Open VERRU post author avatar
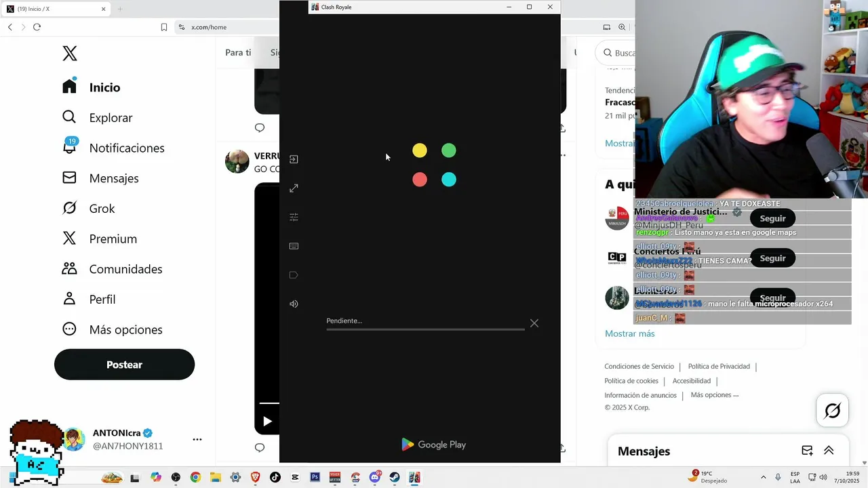The width and height of the screenshot is (868, 488). coord(237,161)
